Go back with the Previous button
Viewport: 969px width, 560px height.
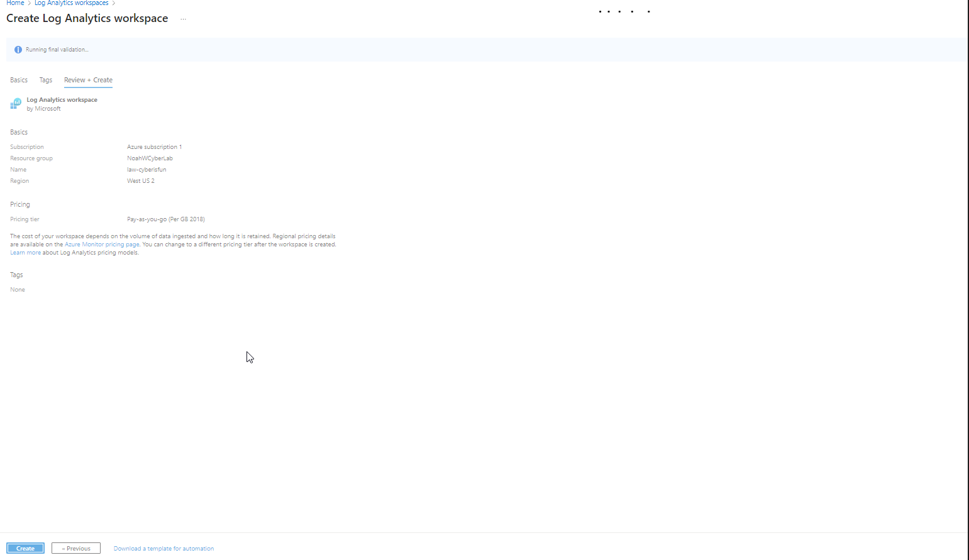(x=76, y=548)
